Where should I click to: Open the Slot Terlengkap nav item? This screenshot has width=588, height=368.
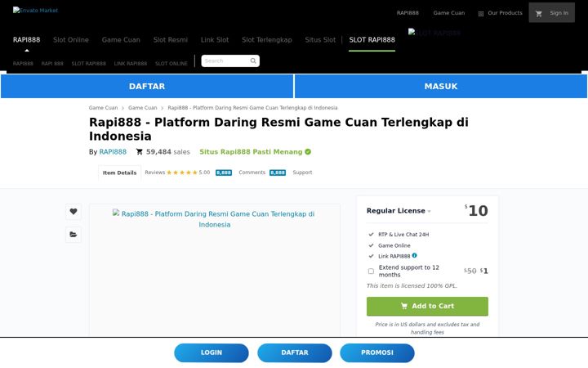266,40
